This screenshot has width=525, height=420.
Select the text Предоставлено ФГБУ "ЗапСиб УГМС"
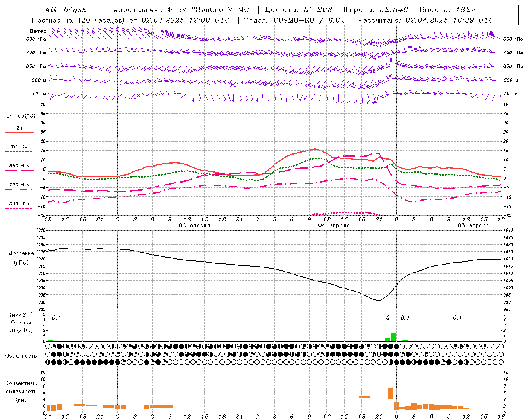pyautogui.click(x=178, y=10)
